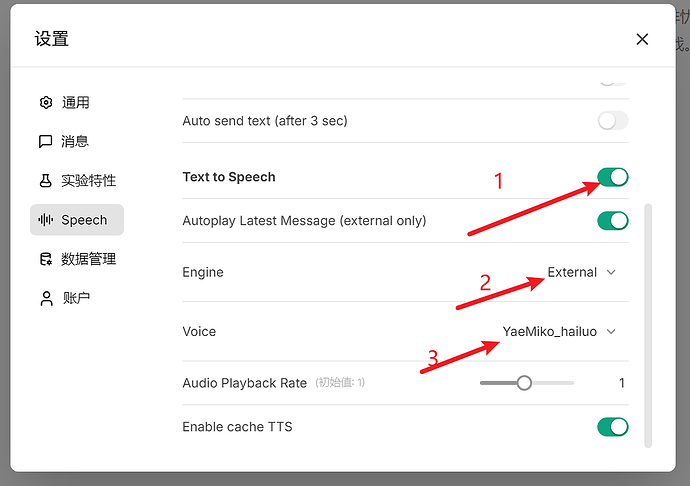Click the chevron next to YaeMiko_hailuo

611,331
